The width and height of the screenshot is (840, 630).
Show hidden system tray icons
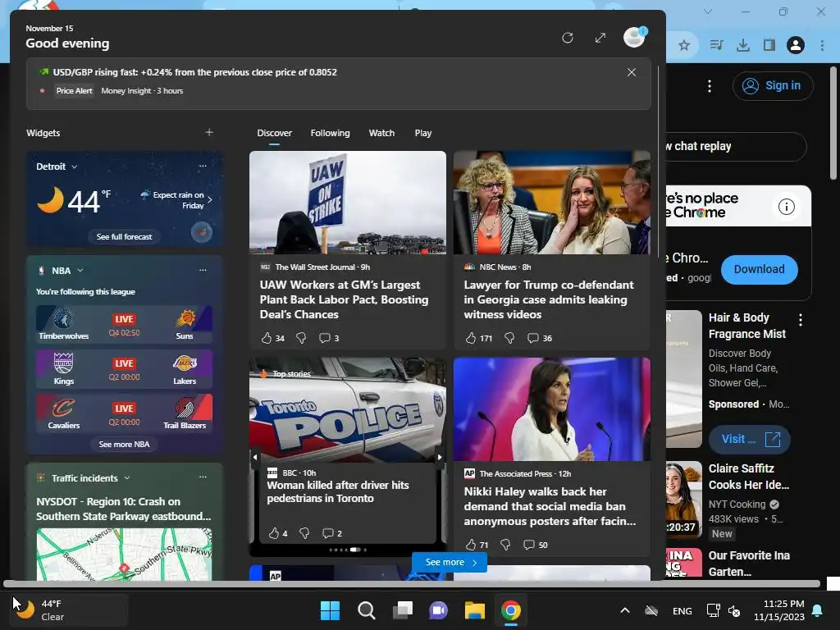pos(624,610)
